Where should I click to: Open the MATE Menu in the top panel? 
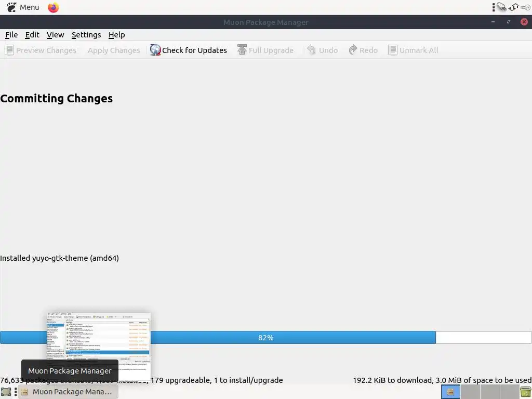pyautogui.click(x=23, y=7)
